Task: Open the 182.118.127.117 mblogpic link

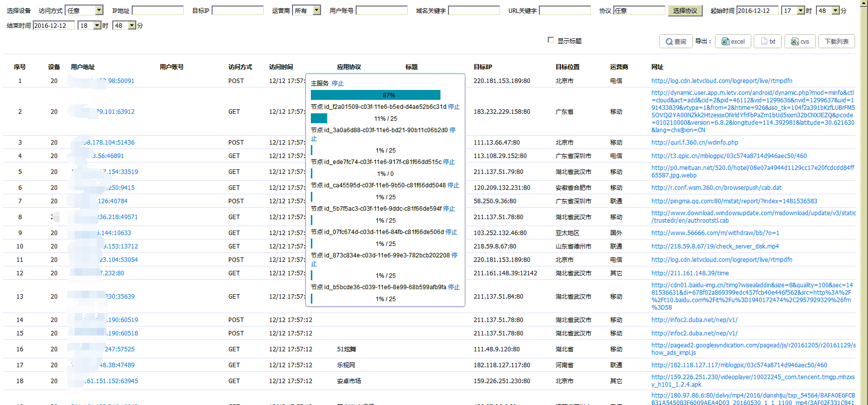Action: click(x=739, y=365)
